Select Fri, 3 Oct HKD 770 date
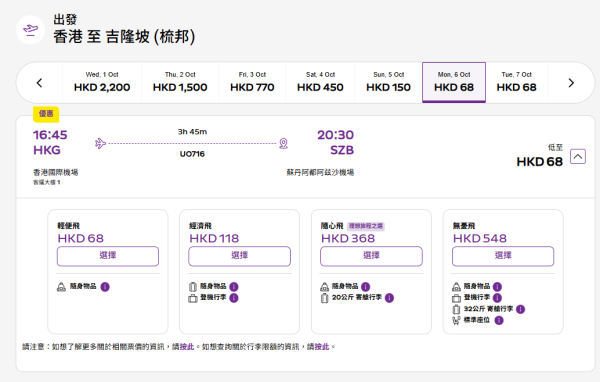This screenshot has height=382, width=600. (x=252, y=83)
